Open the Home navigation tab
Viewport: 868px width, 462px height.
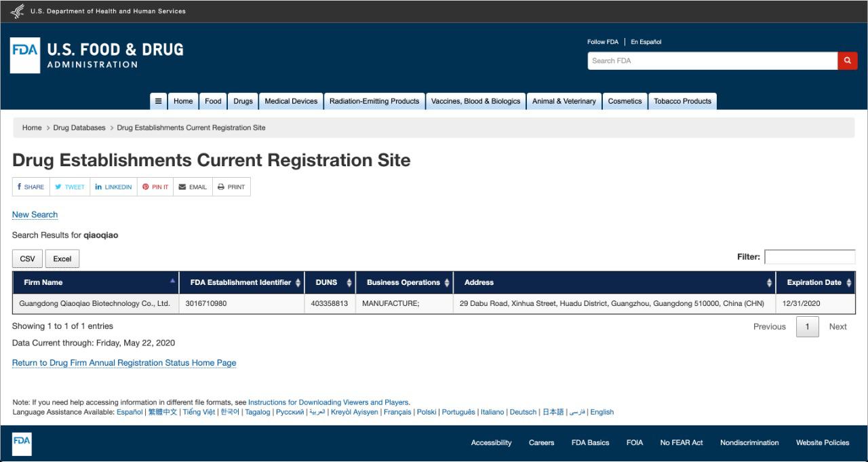[183, 101]
